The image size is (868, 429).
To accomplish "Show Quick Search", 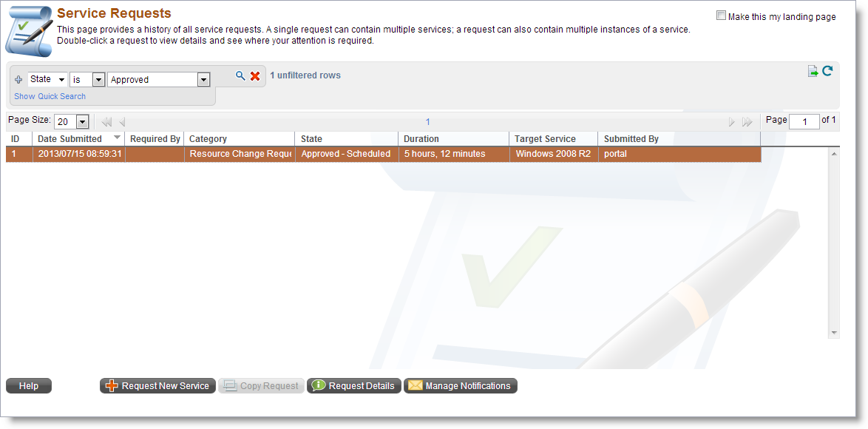I will tap(49, 96).
